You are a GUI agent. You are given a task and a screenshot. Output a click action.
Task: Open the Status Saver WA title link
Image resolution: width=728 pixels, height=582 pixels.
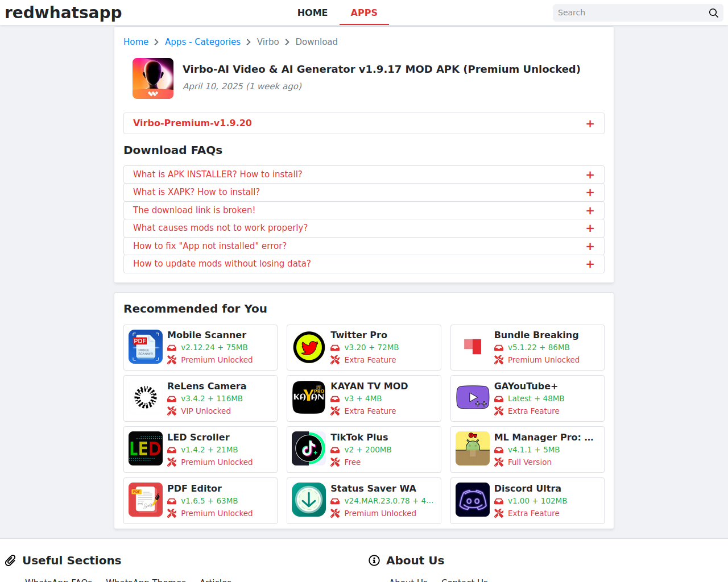[x=373, y=488]
